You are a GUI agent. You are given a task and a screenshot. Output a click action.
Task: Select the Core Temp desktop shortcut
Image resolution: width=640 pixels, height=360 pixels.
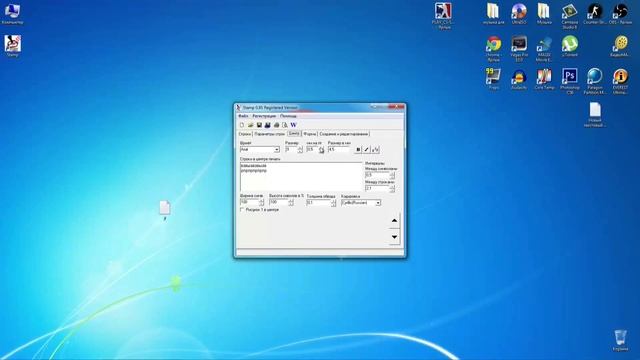(x=544, y=78)
